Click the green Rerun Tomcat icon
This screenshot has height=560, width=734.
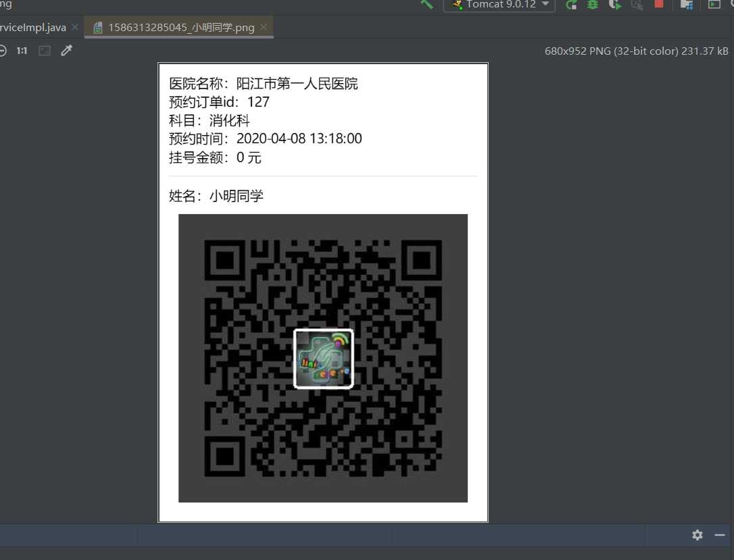(x=571, y=5)
